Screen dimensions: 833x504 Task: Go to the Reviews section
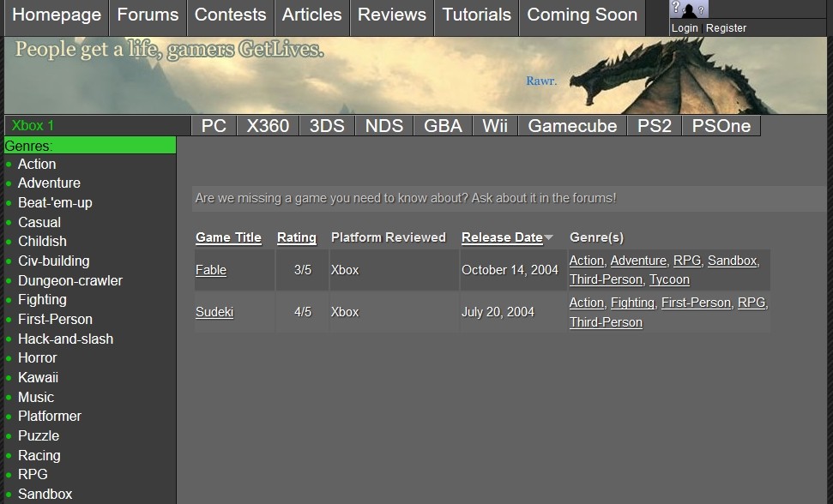391,15
